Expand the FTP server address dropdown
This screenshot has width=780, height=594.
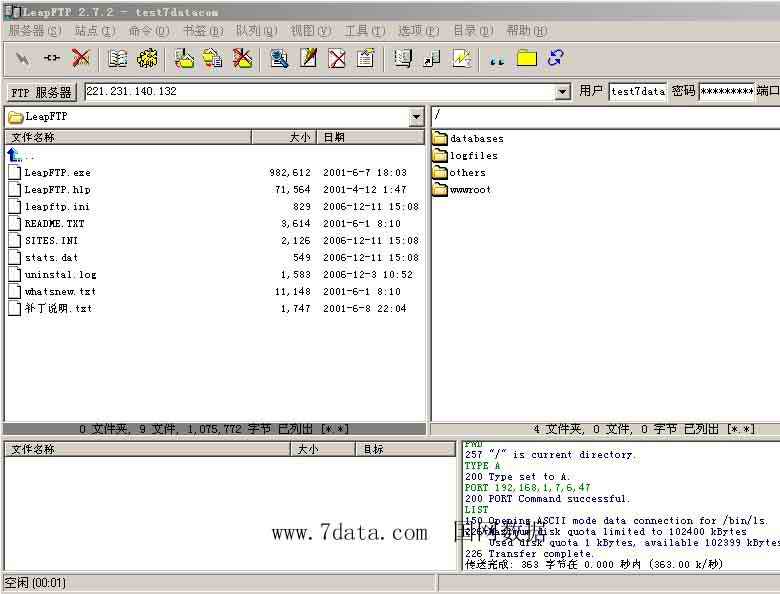[562, 92]
